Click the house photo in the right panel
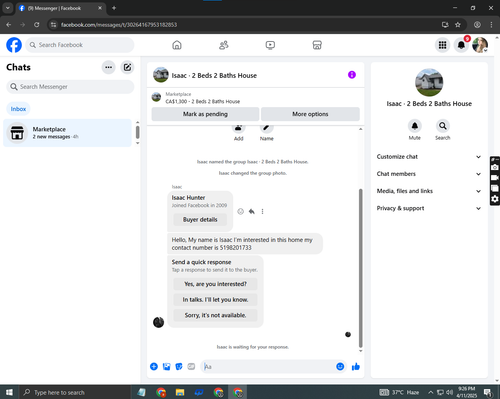The image size is (500, 399). tap(429, 83)
